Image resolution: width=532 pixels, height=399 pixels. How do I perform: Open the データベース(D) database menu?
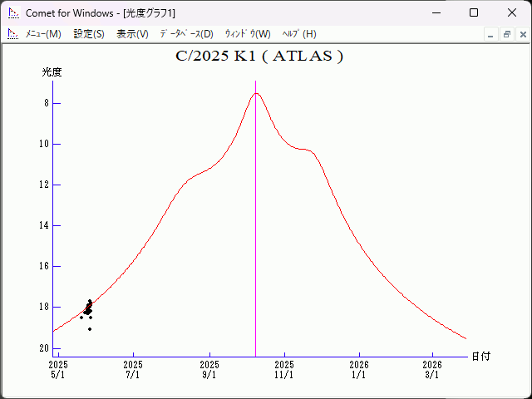[186, 34]
